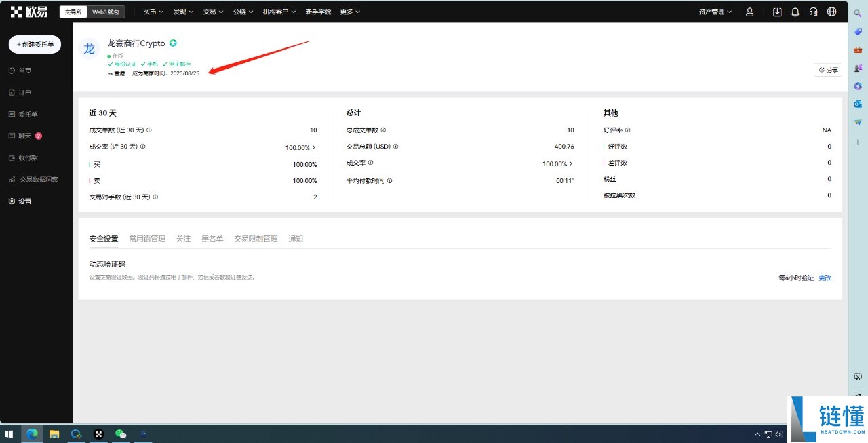Expand the 交易 dropdown menu
The image size is (868, 443).
213,12
